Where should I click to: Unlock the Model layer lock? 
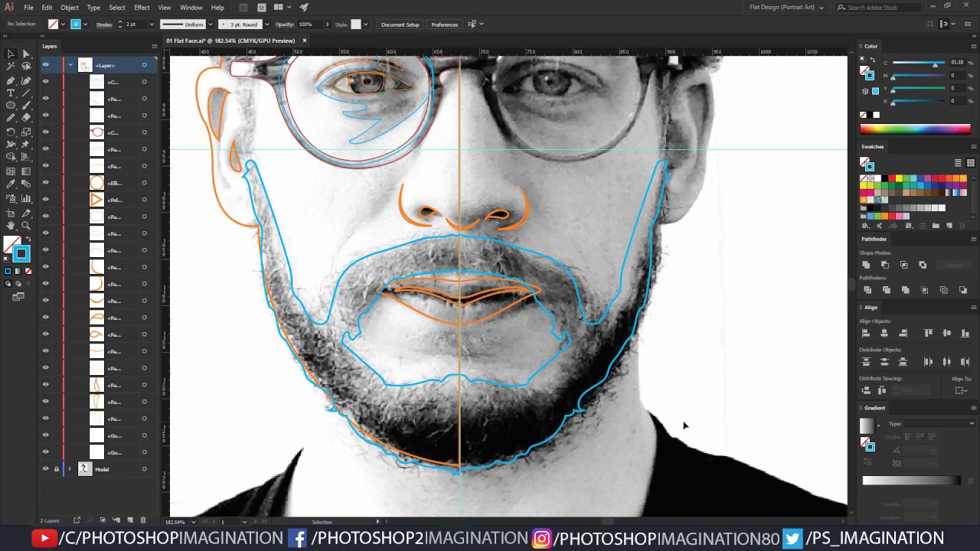click(x=56, y=469)
